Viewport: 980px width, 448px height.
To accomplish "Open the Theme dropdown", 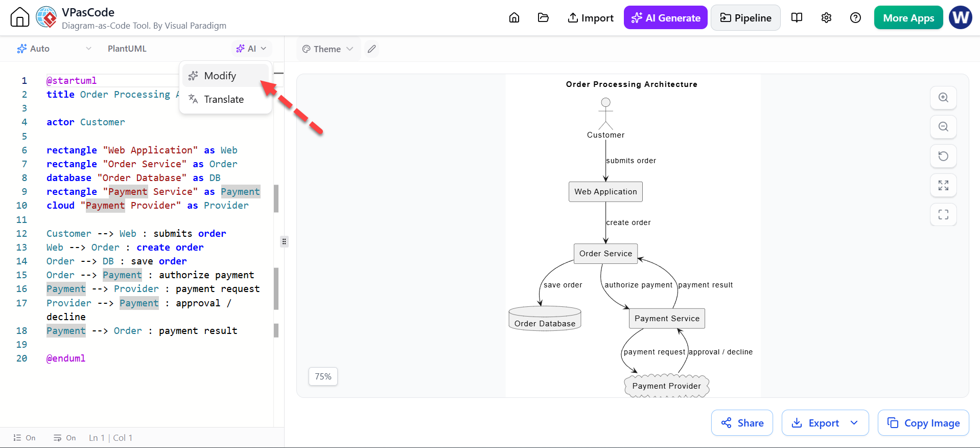I will (x=328, y=49).
